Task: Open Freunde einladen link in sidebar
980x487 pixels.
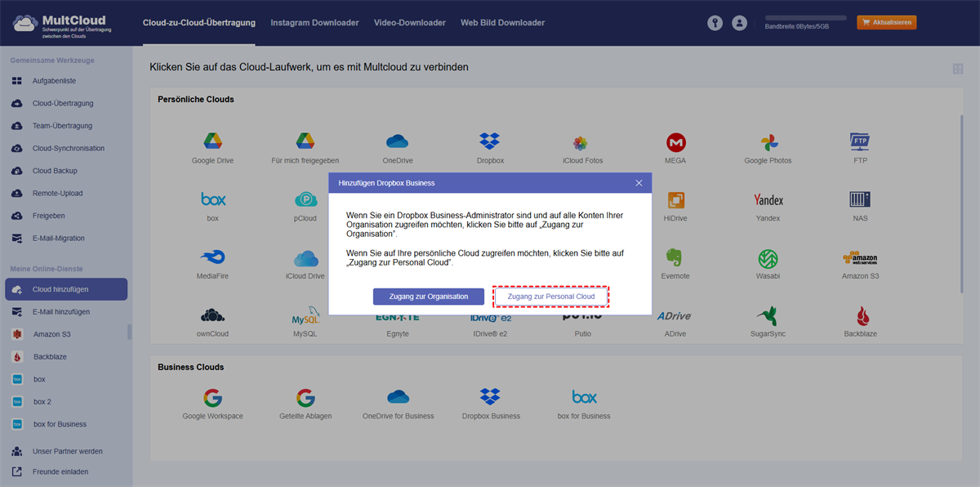Action: pyautogui.click(x=60, y=471)
